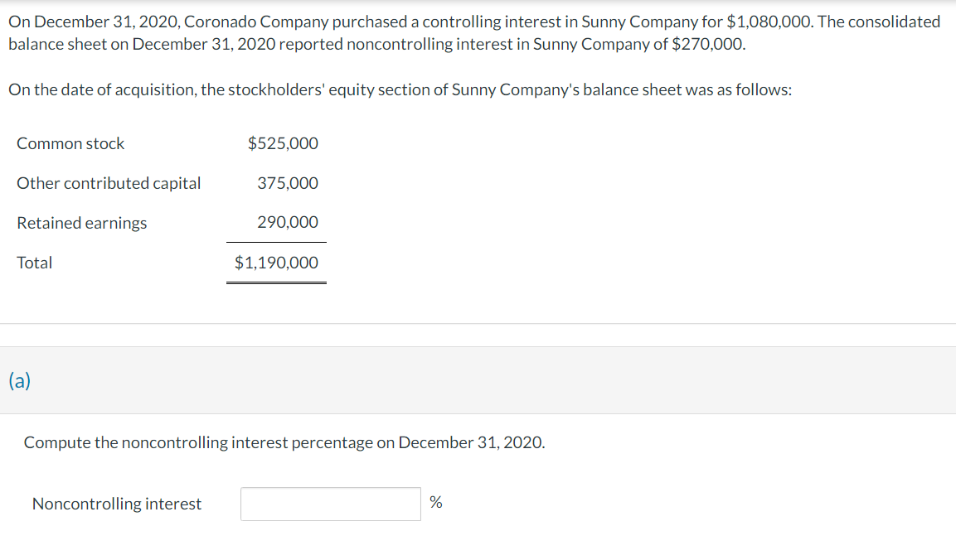956x560 pixels.
Task: Click the Retained earnings row label
Action: 81,223
